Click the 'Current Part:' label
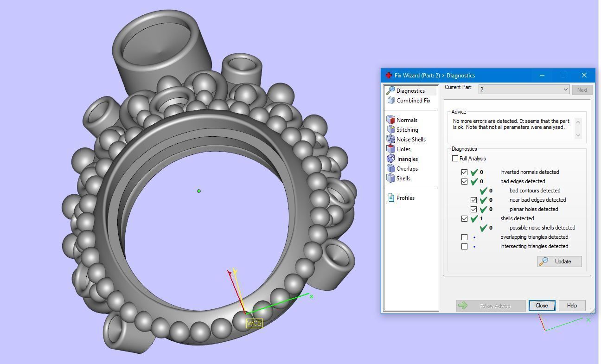The width and height of the screenshot is (601, 364). (x=458, y=87)
